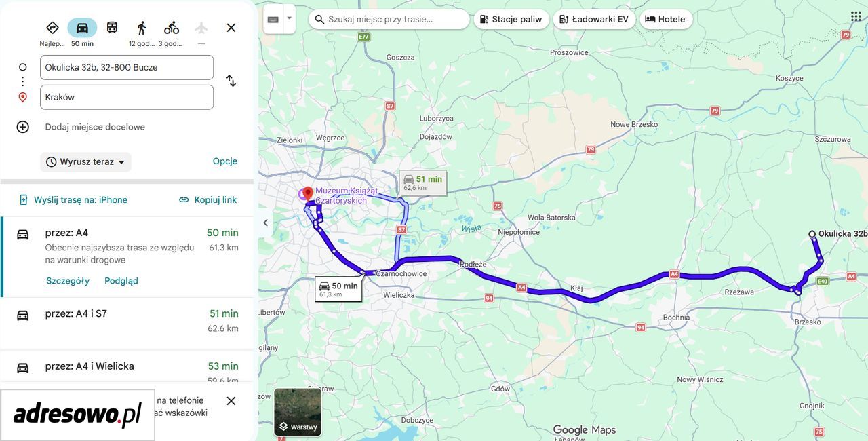Copy the route link
868x441 pixels.
[208, 199]
